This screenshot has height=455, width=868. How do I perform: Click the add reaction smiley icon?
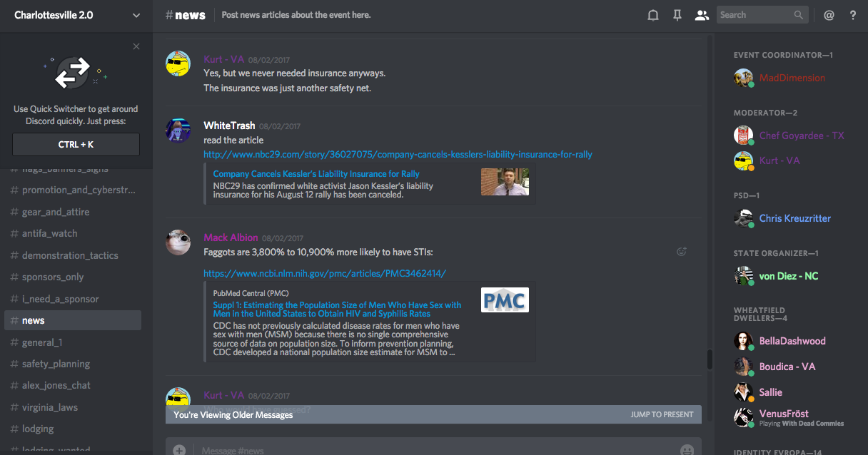click(681, 251)
